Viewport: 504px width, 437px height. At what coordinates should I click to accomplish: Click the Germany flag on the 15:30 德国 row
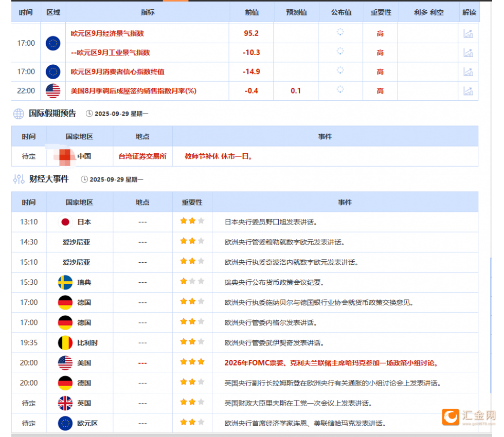point(65,303)
